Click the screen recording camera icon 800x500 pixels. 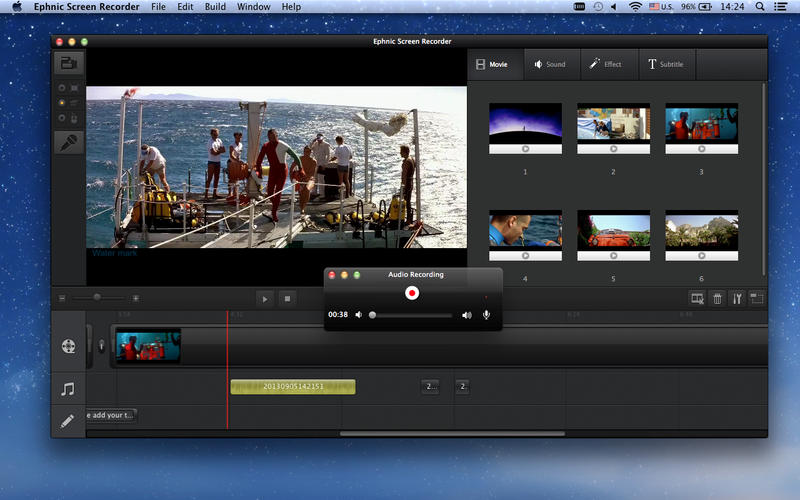(x=69, y=63)
